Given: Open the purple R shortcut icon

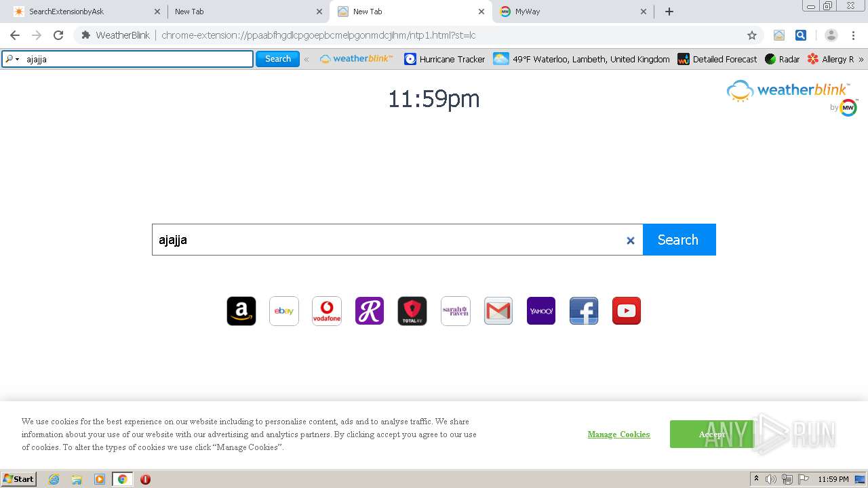Looking at the screenshot, I should tap(370, 311).
